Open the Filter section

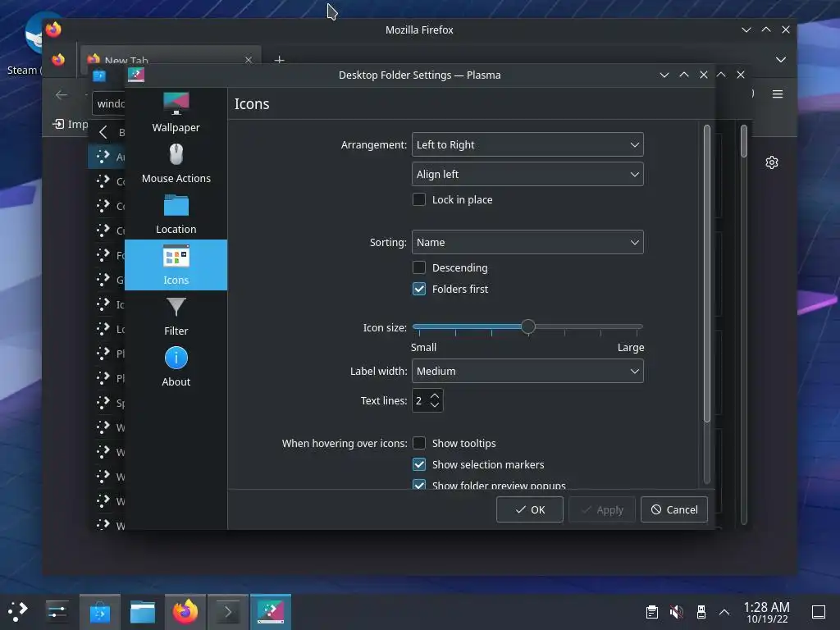[x=176, y=316]
